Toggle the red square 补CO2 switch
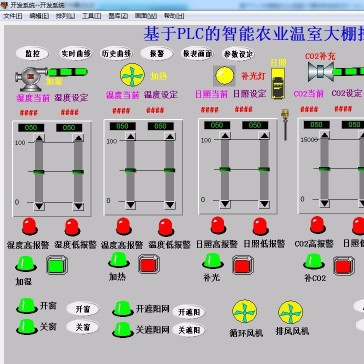 [x=344, y=266]
